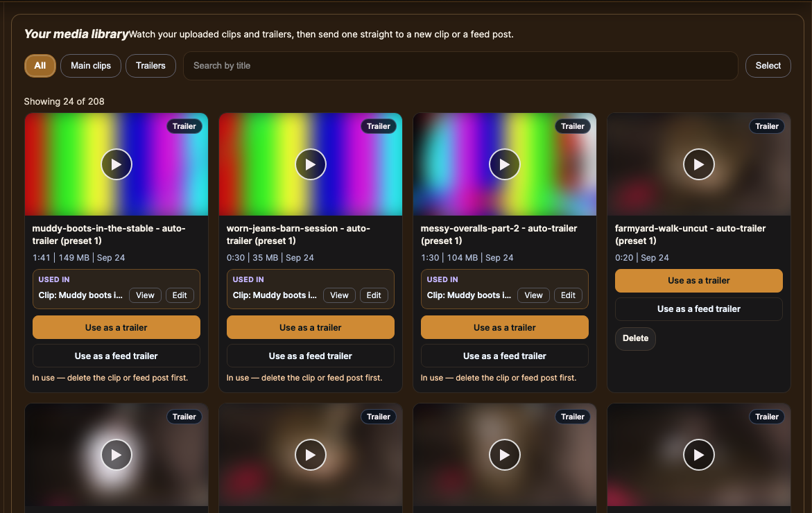The width and height of the screenshot is (812, 513).
Task: Switch to the Trailers filter
Action: click(x=150, y=66)
